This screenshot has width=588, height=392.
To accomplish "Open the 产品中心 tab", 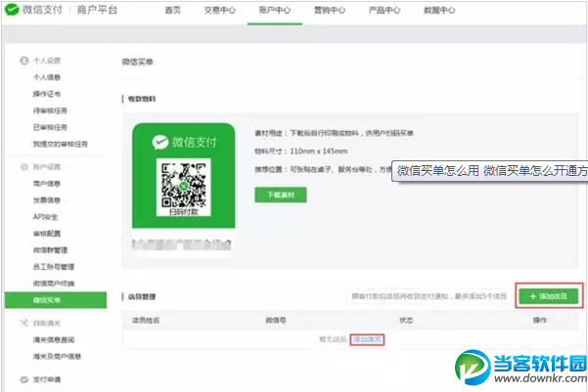I will [384, 11].
